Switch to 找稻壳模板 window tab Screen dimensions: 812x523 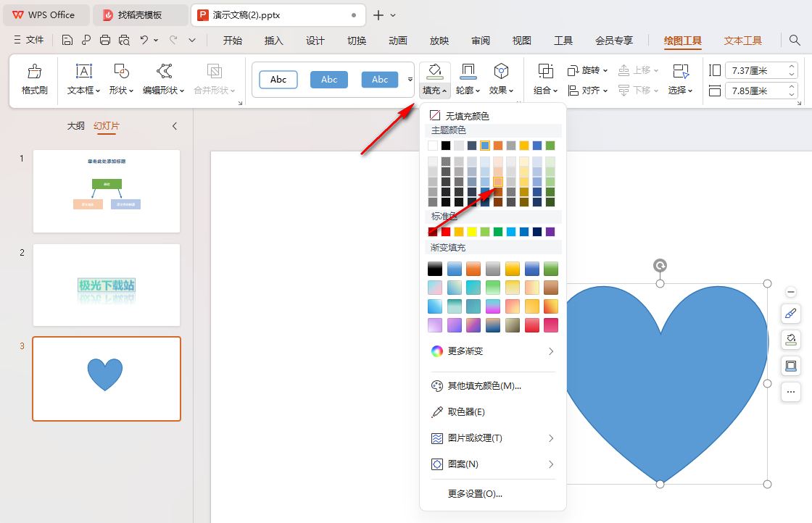coord(140,15)
